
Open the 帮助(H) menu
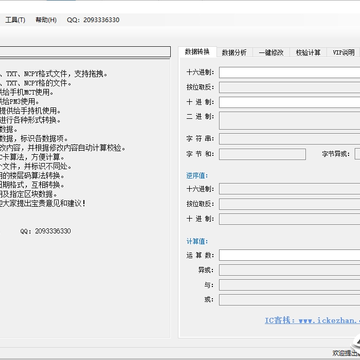click(46, 20)
